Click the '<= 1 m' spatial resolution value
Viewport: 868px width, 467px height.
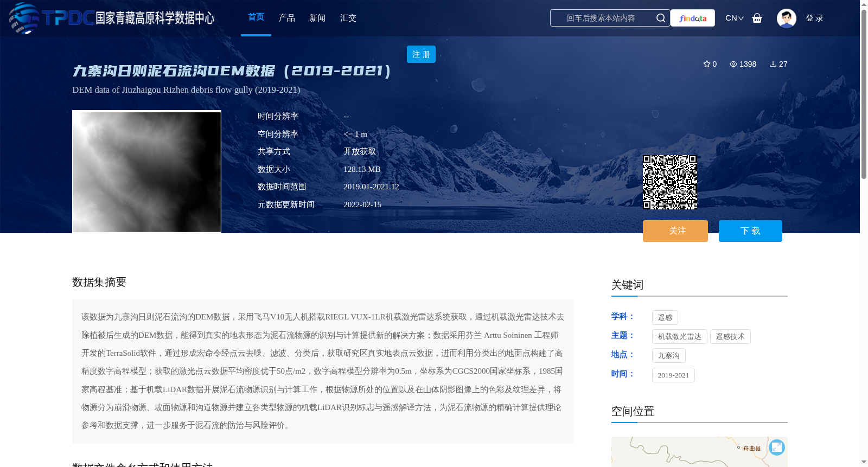[355, 134]
